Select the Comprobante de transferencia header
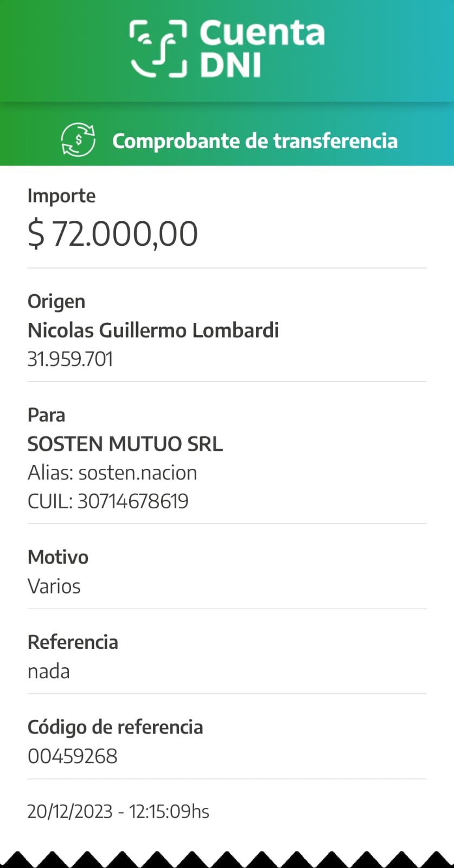Screen dimensions: 454x868 [x=254, y=141]
